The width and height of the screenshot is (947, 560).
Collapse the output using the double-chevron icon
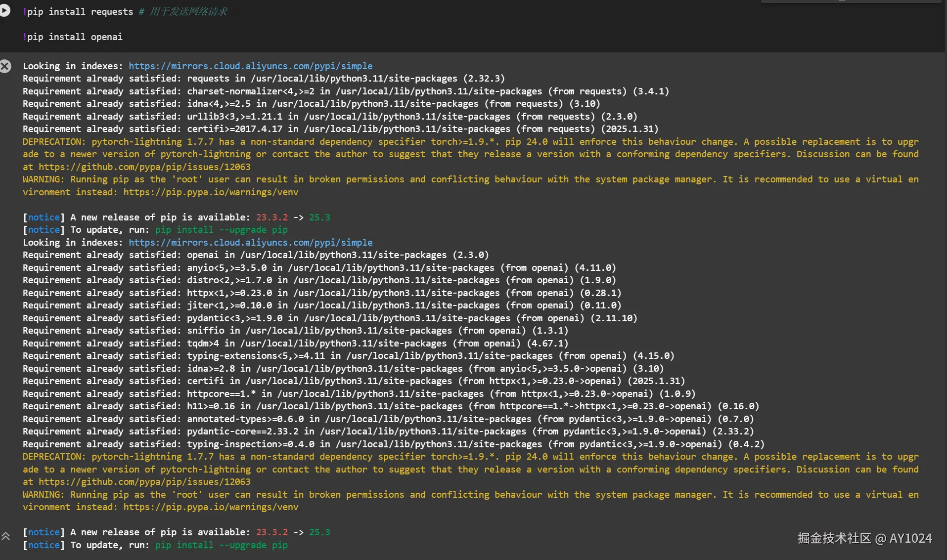point(6,536)
